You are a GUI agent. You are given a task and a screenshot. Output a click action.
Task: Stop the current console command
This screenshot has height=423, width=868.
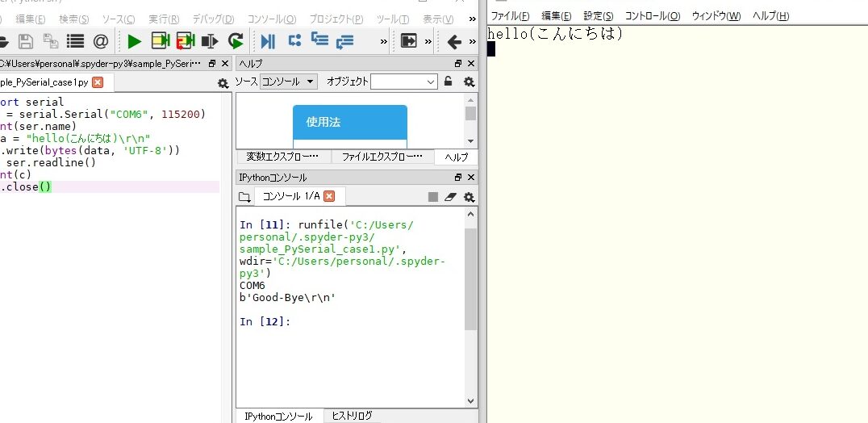pyautogui.click(x=433, y=197)
